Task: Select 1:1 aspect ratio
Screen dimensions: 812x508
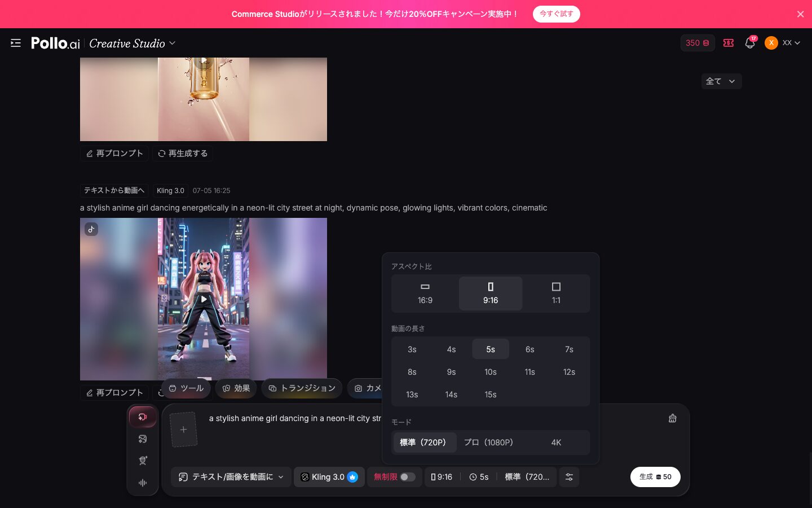Action: click(556, 294)
